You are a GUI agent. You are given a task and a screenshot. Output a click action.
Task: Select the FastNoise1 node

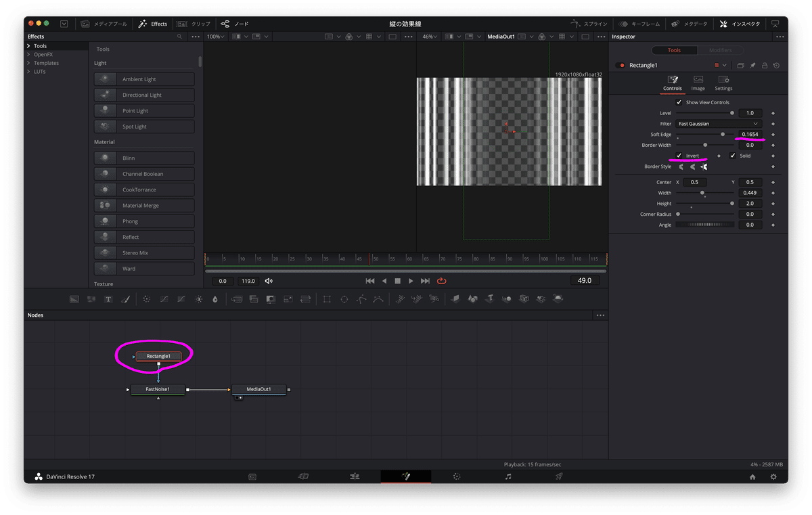(158, 389)
